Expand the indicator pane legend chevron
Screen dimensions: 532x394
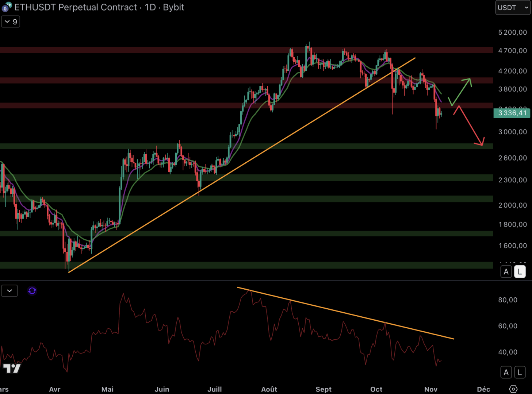[x=9, y=291]
